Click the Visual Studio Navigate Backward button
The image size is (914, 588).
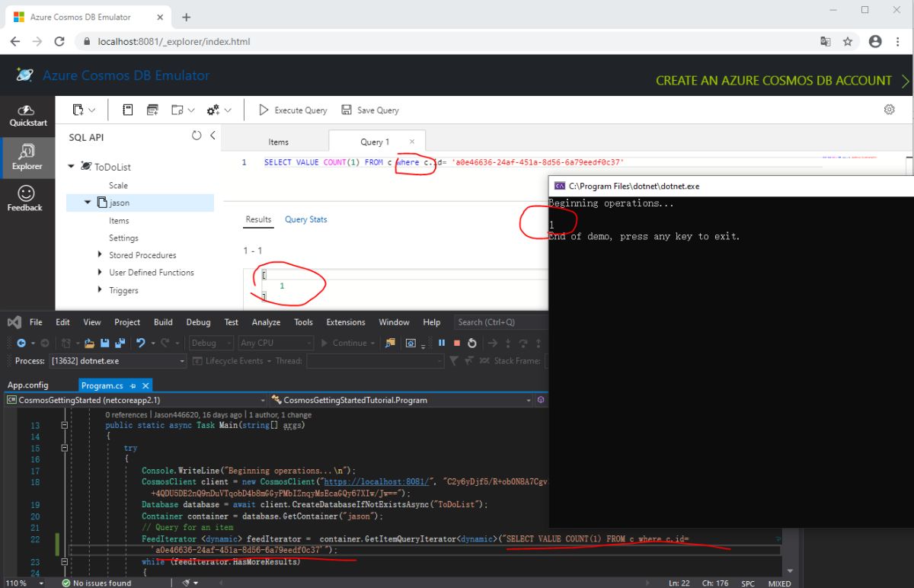point(22,343)
